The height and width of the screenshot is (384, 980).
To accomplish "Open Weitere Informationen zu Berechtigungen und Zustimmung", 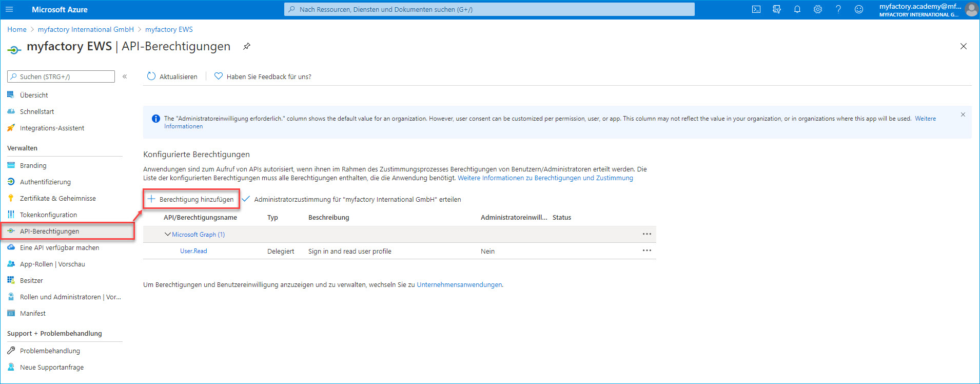I will [x=545, y=178].
